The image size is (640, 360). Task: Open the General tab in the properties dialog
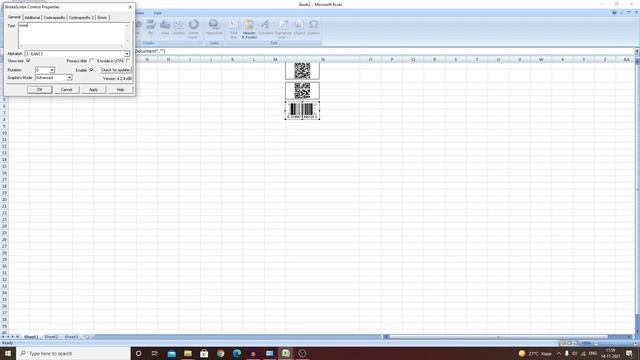(14, 17)
